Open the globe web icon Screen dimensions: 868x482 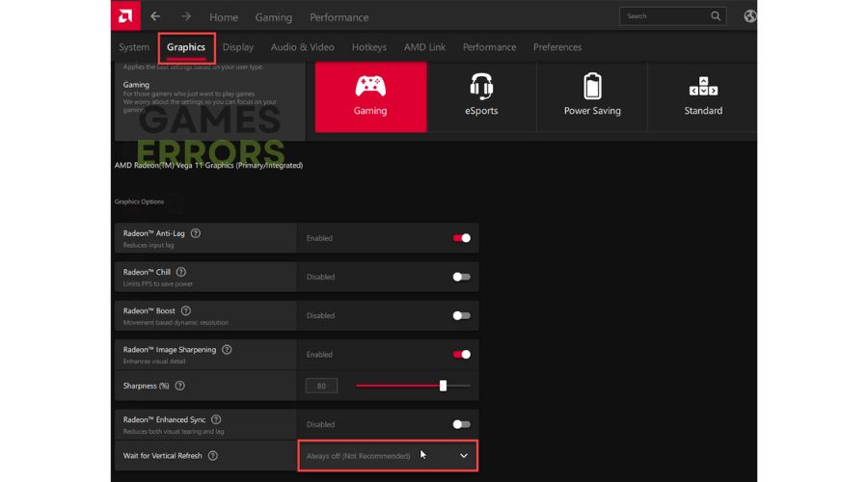click(x=750, y=16)
